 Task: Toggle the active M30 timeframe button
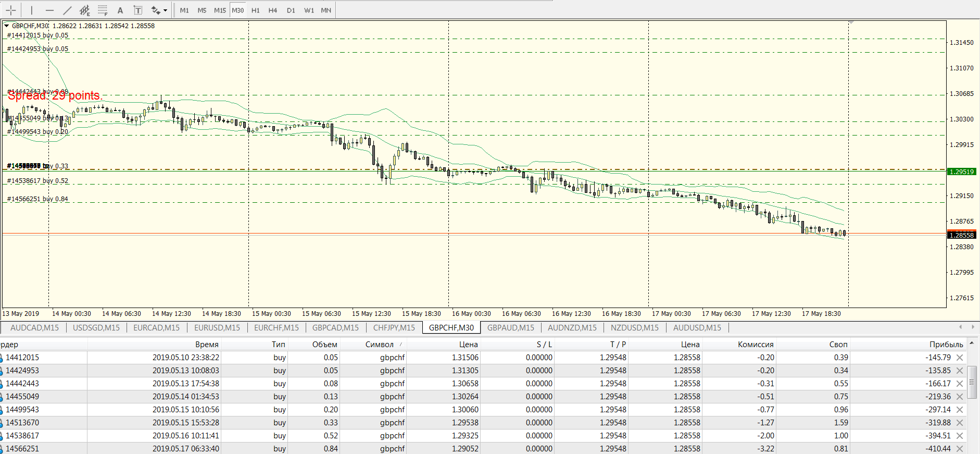(x=238, y=10)
